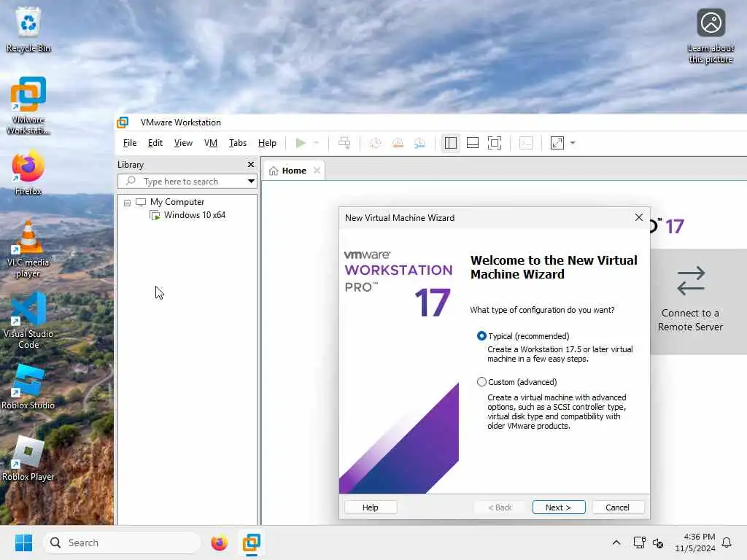The height and width of the screenshot is (560, 747).
Task: Open the power options dropdown beside play
Action: (316, 143)
